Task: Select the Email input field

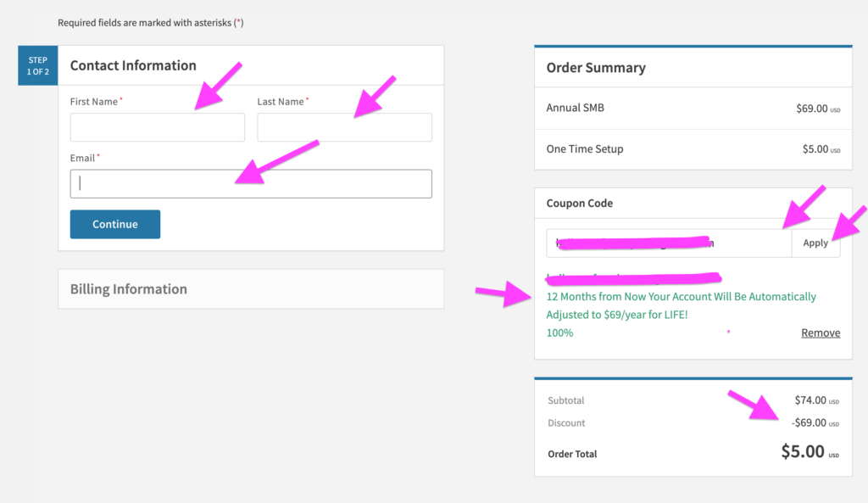Action: (x=251, y=184)
